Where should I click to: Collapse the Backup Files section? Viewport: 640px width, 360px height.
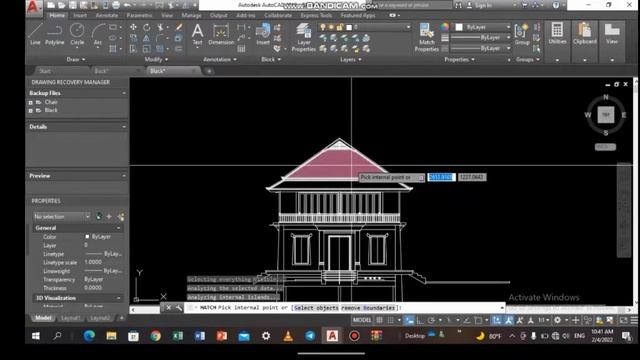pos(124,93)
